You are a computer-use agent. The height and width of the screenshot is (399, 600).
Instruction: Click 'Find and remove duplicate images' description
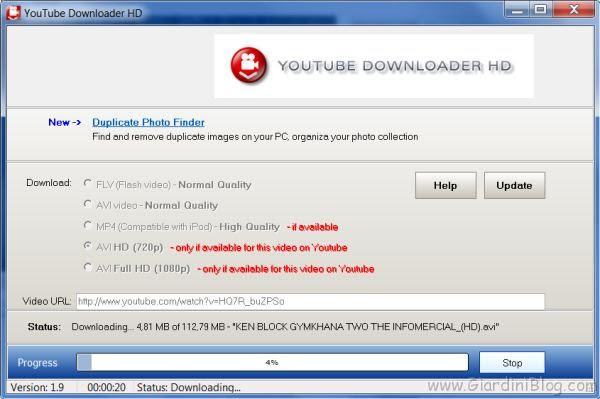(255, 137)
